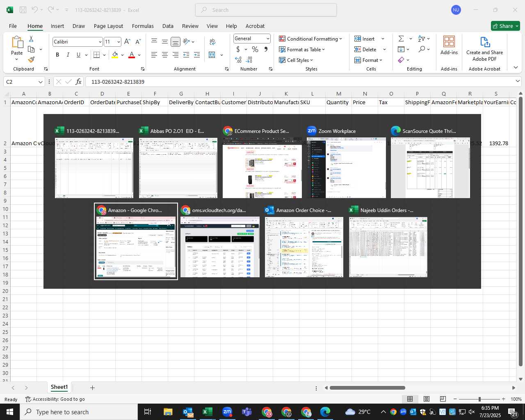Image resolution: width=525 pixels, height=420 pixels.
Task: Click the Search box in title bar
Action: [266, 10]
